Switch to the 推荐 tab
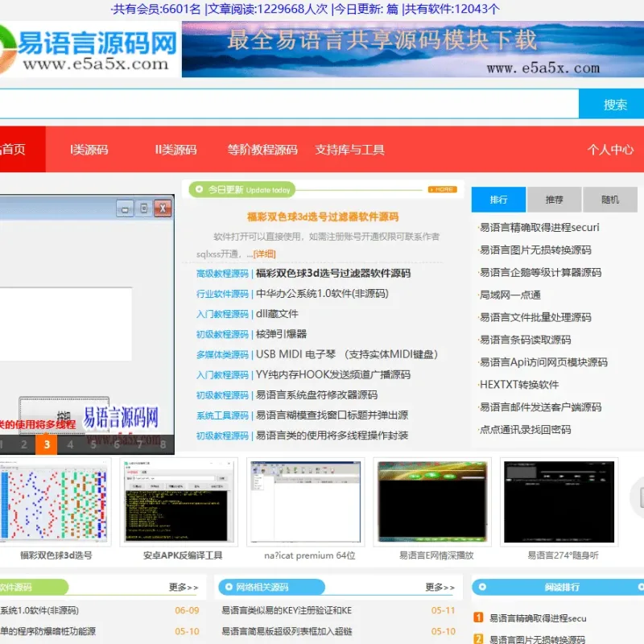644x644 pixels. pos(554,200)
